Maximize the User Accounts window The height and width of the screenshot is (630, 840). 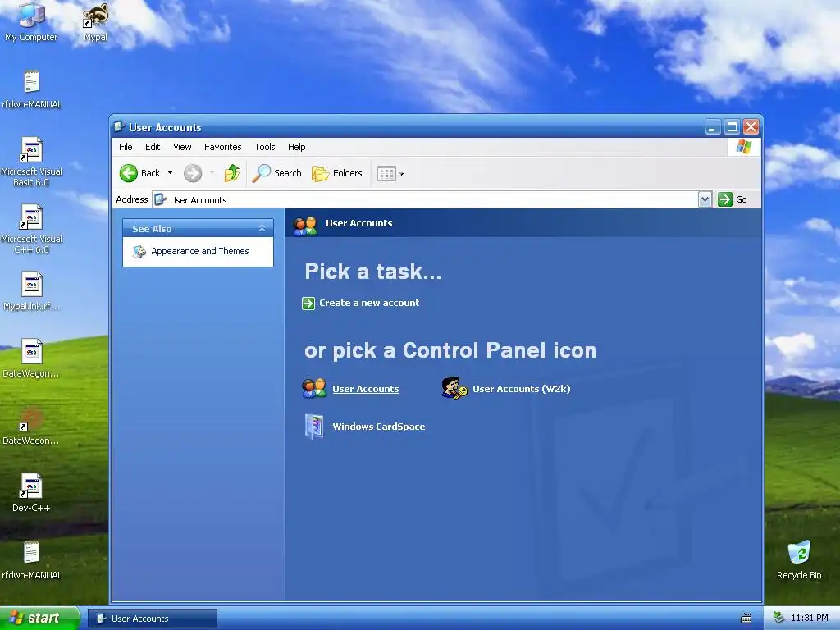[x=732, y=127]
